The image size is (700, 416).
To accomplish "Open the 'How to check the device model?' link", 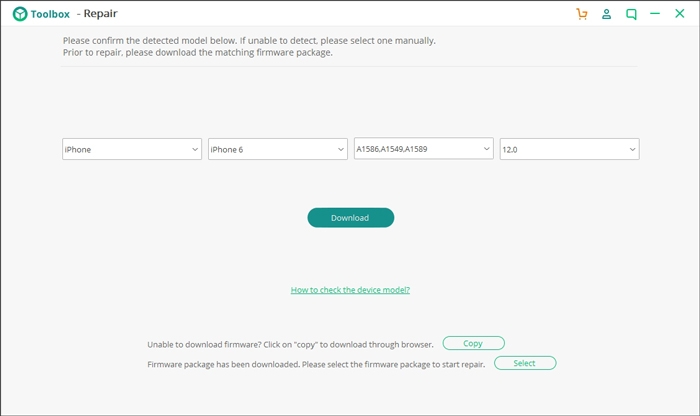I will pos(350,290).
